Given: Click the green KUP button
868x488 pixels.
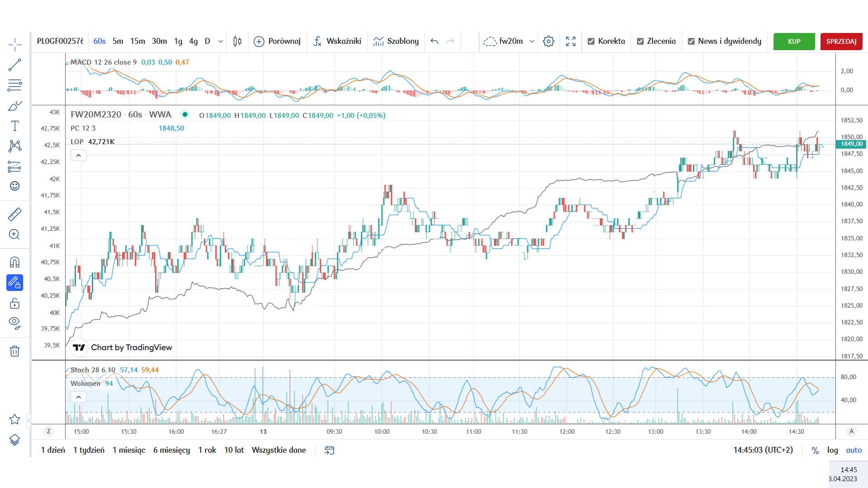Looking at the screenshot, I should [x=794, y=41].
